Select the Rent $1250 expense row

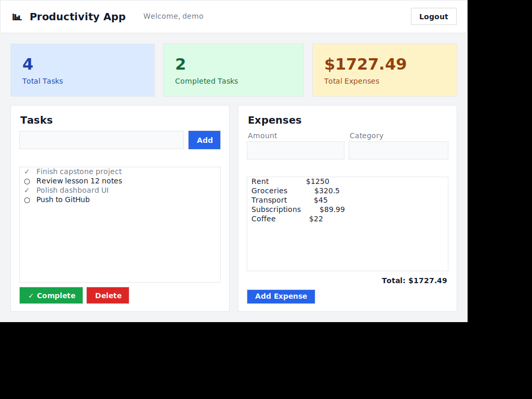[348, 181]
